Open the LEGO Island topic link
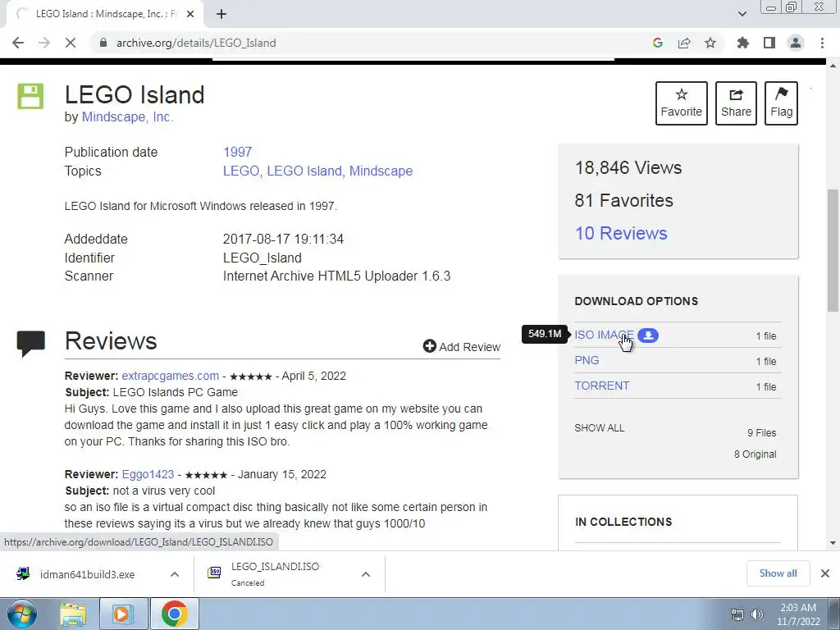The width and height of the screenshot is (840, 630). pos(304,171)
